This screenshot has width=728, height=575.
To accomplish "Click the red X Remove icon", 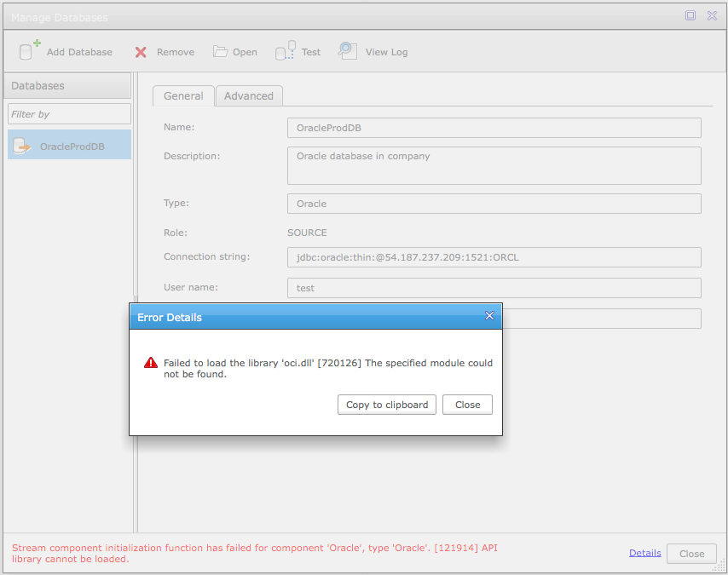I will click(141, 52).
